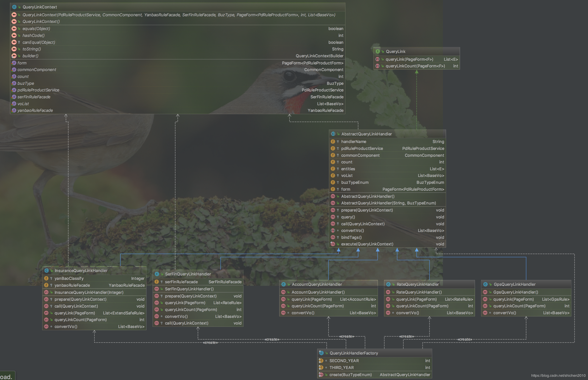This screenshot has height=380, width=588.
Task: Click the QueryLink interface icon
Action: (378, 51)
